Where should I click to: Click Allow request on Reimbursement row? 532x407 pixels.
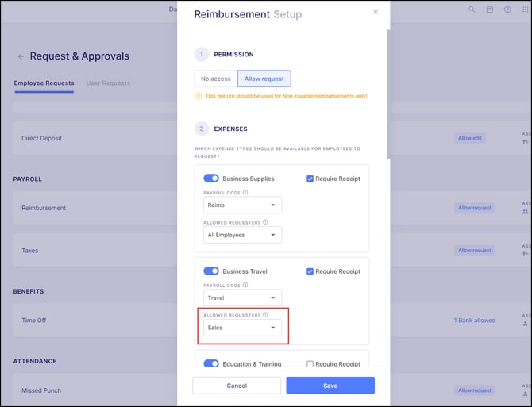click(x=475, y=208)
